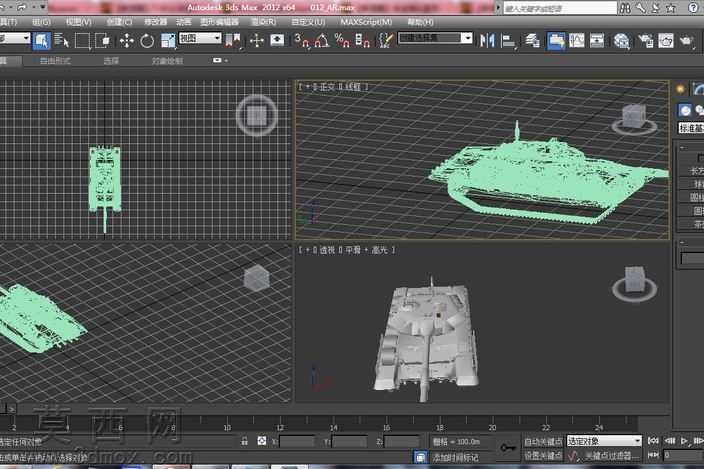Open the Group (G) menu

pos(41,22)
